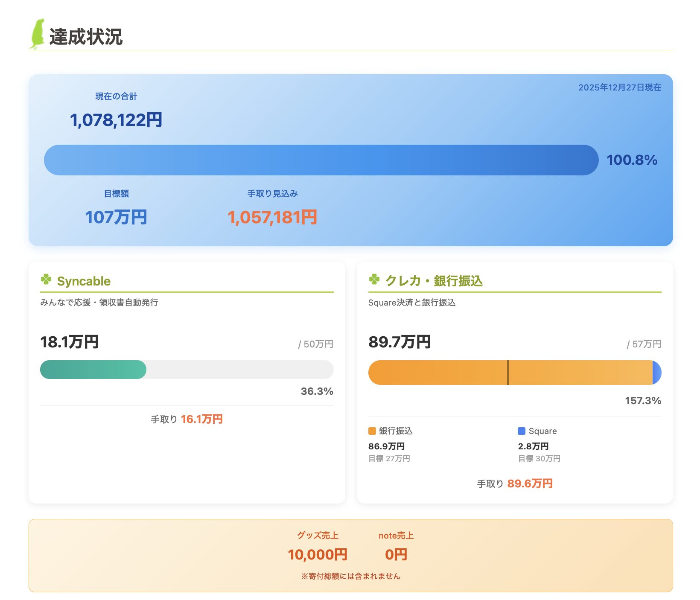This screenshot has height=600, width=700.
Task: Click the blue Square legend swatch
Action: (522, 431)
